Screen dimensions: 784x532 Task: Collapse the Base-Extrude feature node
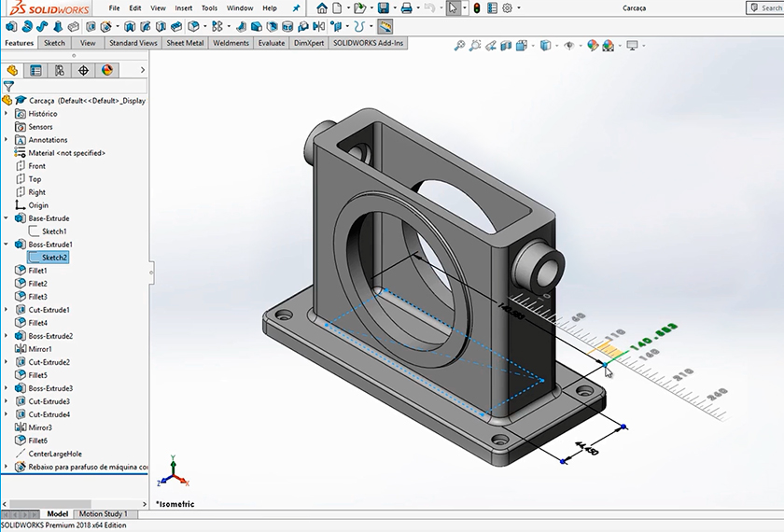point(7,218)
